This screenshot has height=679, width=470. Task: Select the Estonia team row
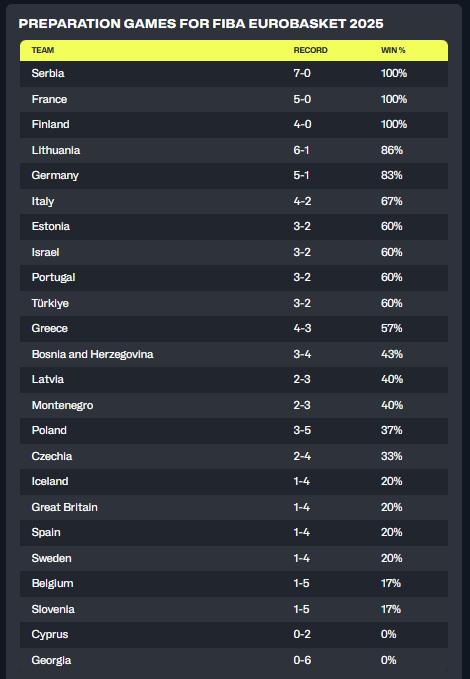pyautogui.click(x=234, y=226)
